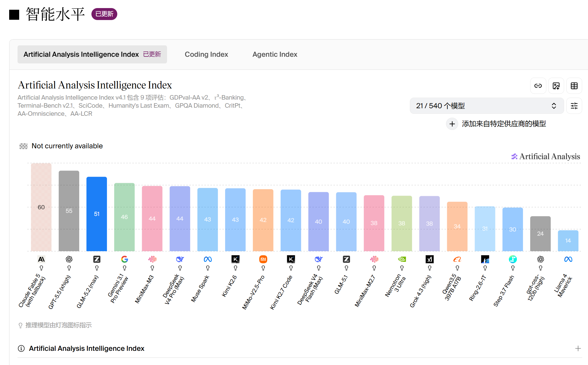Click the Anthropic logo under Claude Fable 5
The width and height of the screenshot is (588, 365).
(41, 259)
